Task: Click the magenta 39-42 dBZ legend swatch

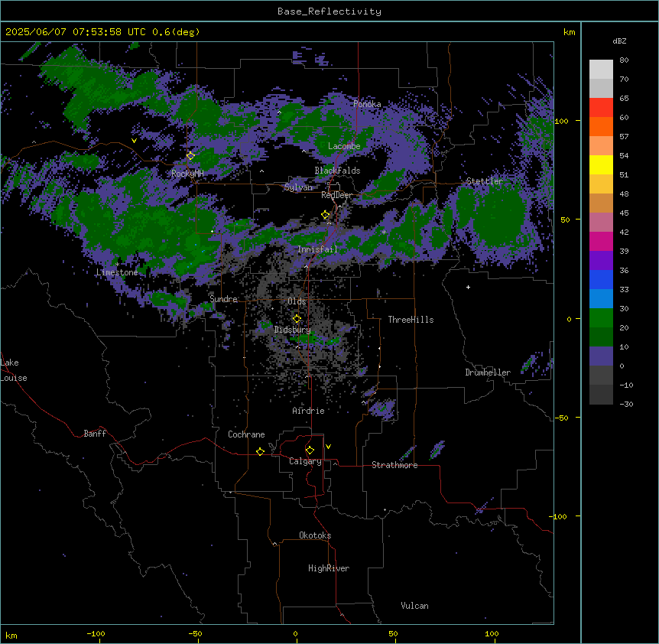Action: [601, 242]
